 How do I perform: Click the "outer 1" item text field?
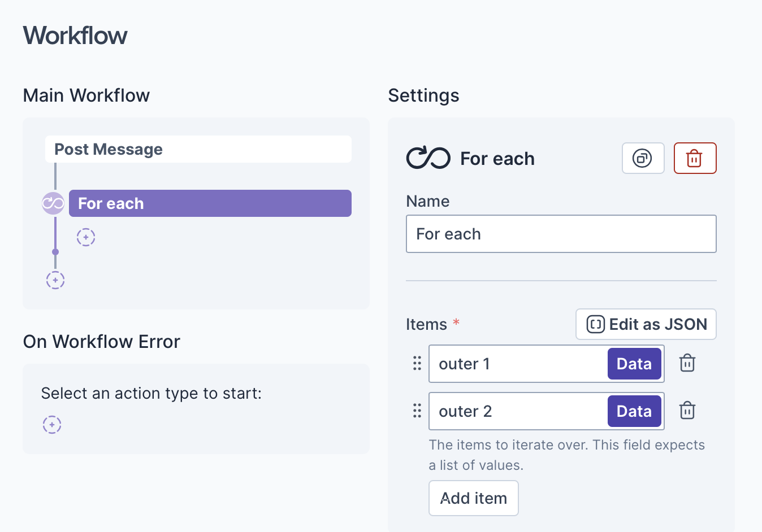click(x=517, y=364)
